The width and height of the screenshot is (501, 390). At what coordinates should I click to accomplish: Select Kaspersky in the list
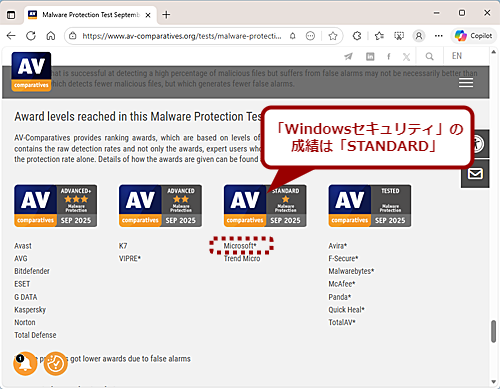tap(30, 310)
